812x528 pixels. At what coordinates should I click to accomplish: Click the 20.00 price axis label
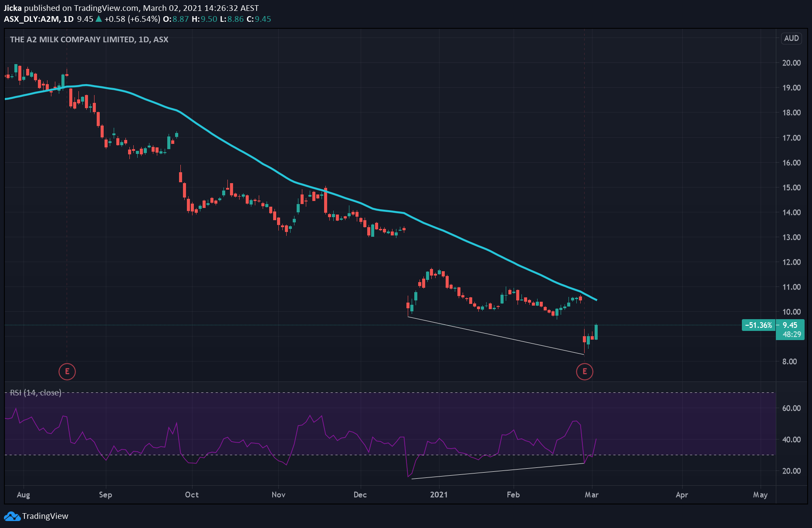pos(792,63)
